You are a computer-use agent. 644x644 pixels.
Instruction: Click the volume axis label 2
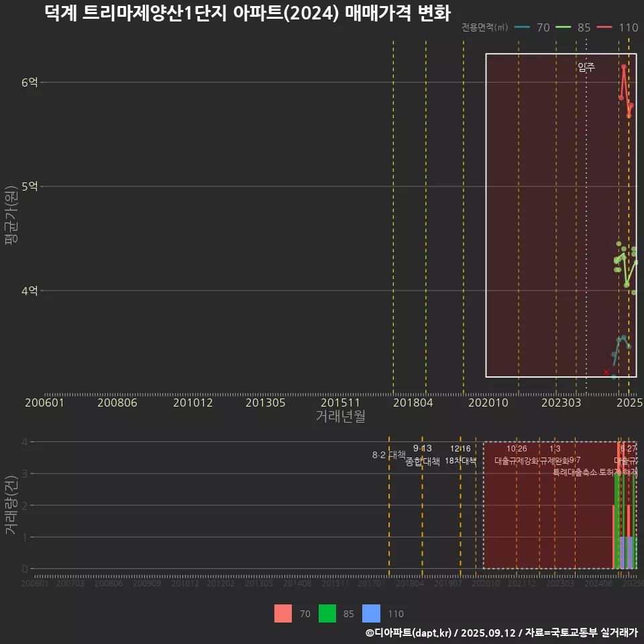pos(25,505)
